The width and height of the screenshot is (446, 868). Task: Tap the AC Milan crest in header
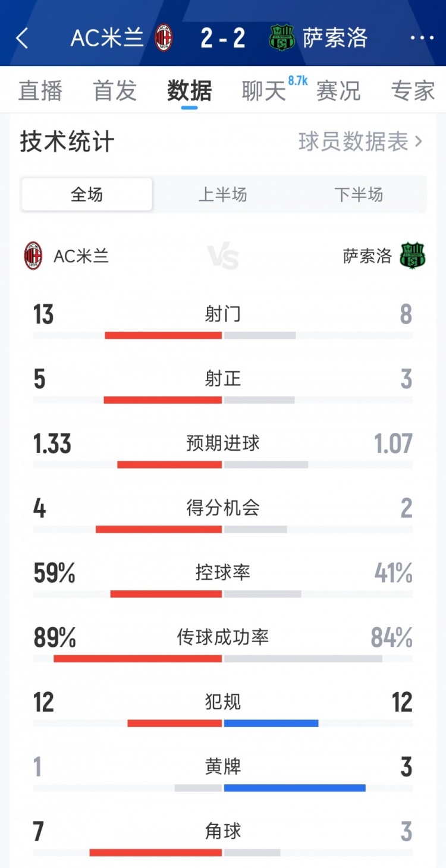pos(164,39)
